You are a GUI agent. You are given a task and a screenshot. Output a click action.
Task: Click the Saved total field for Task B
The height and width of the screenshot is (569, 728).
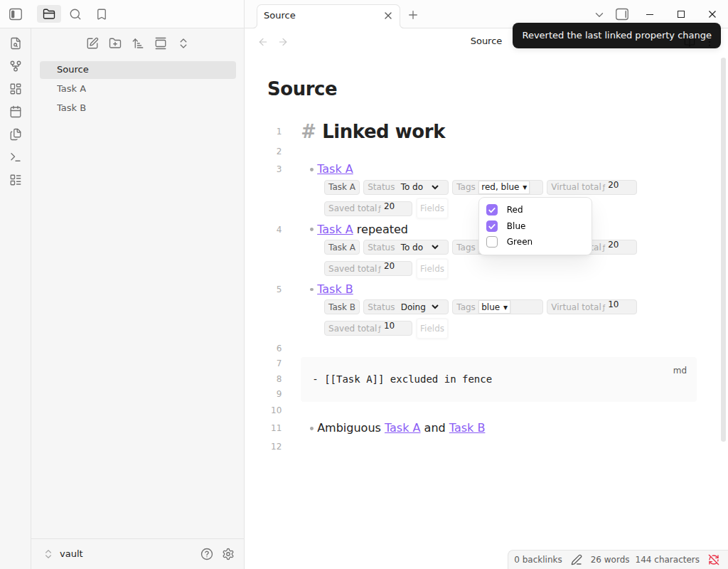pos(368,329)
